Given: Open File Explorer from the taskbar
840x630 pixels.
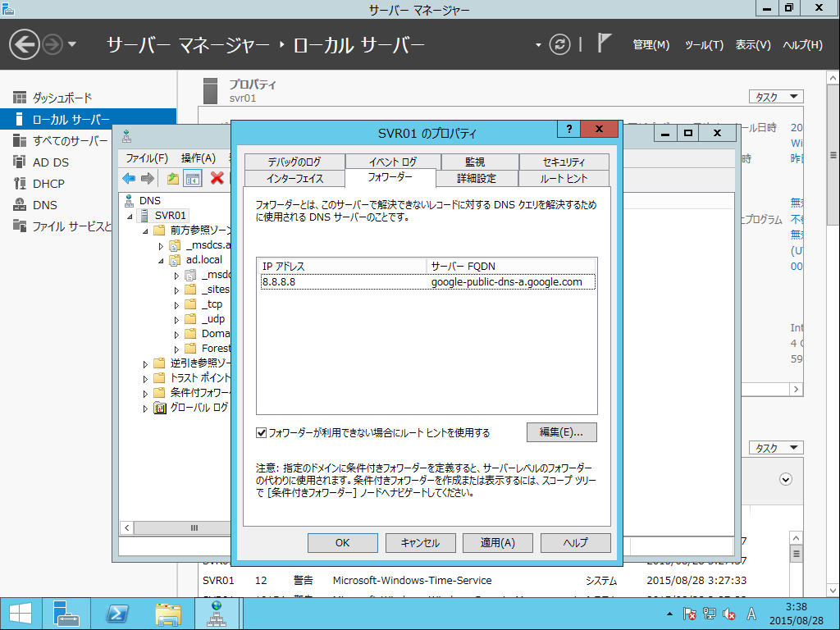Looking at the screenshot, I should pos(167,614).
